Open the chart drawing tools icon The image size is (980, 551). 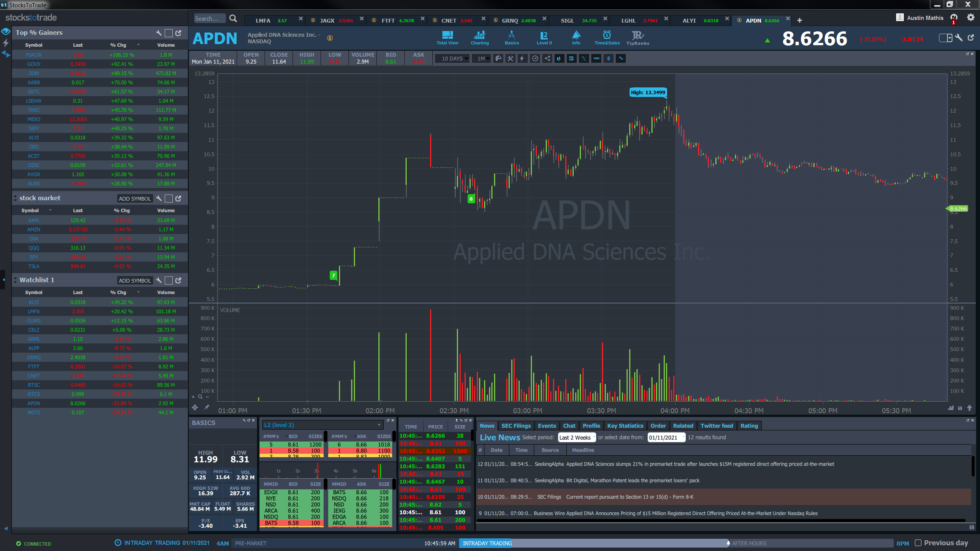510,59
